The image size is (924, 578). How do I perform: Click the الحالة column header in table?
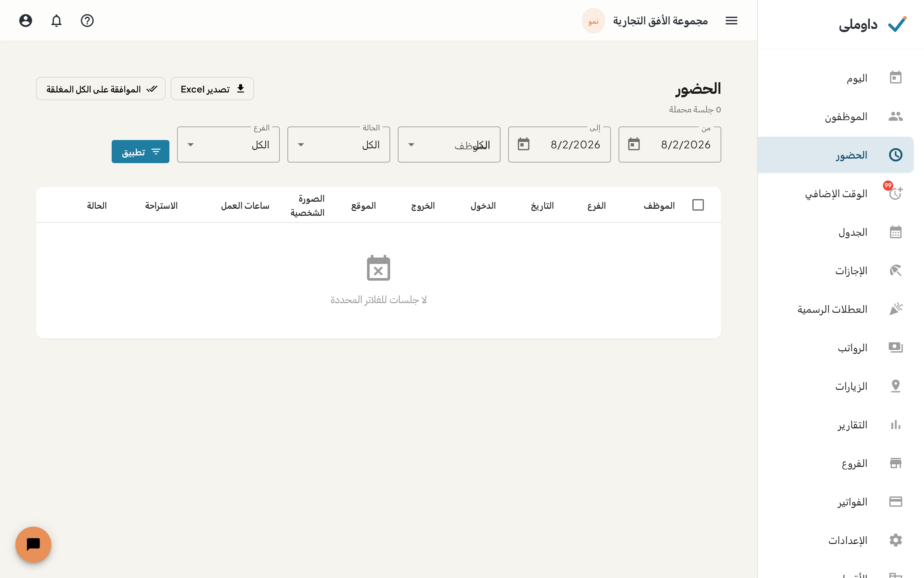pyautogui.click(x=97, y=206)
